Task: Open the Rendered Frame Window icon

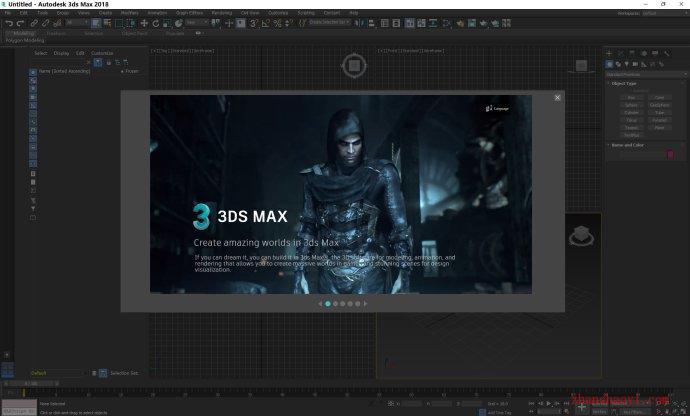Action: coord(472,23)
